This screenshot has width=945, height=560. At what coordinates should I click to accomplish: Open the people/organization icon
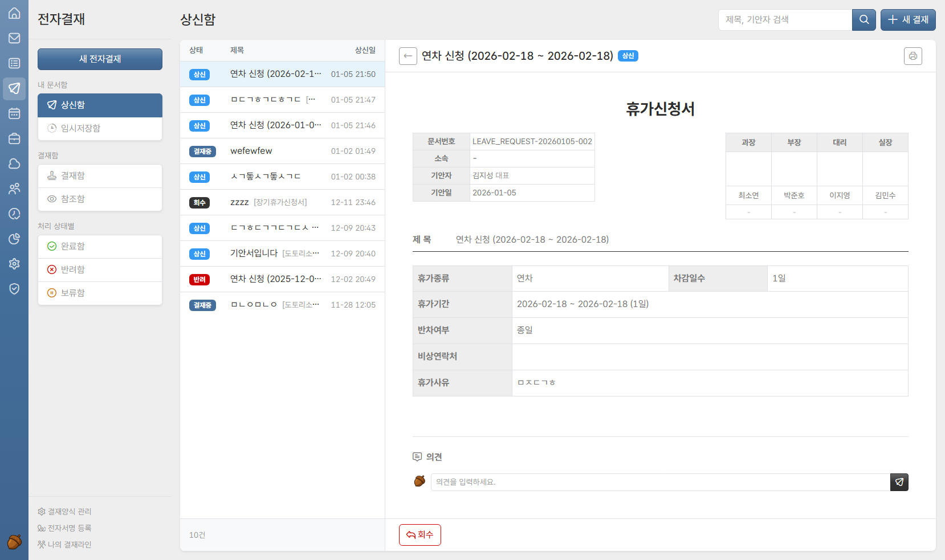[14, 189]
